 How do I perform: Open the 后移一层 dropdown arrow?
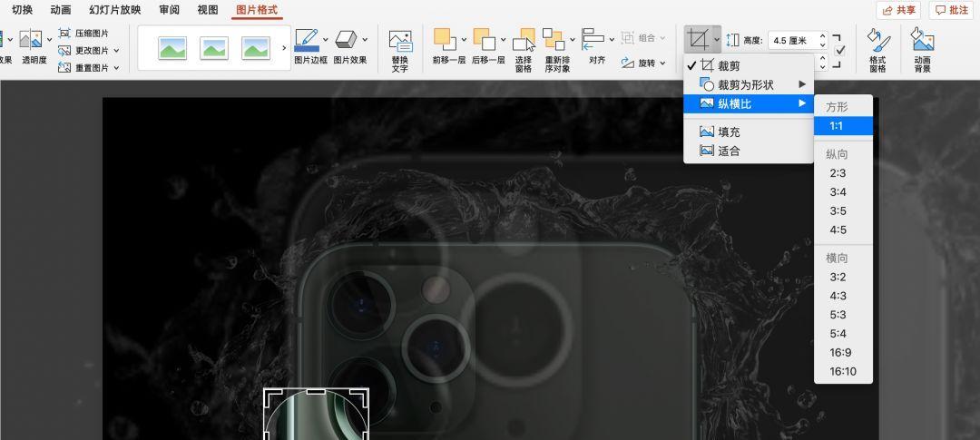pyautogui.click(x=503, y=40)
